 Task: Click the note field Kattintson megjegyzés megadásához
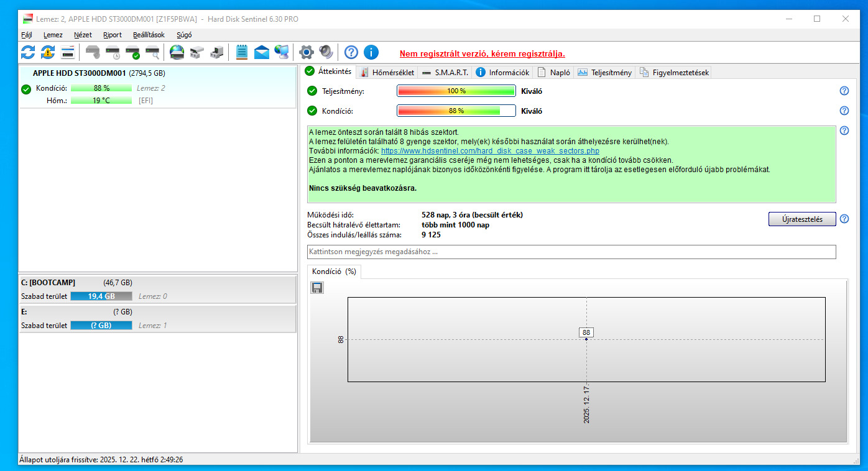coord(571,252)
